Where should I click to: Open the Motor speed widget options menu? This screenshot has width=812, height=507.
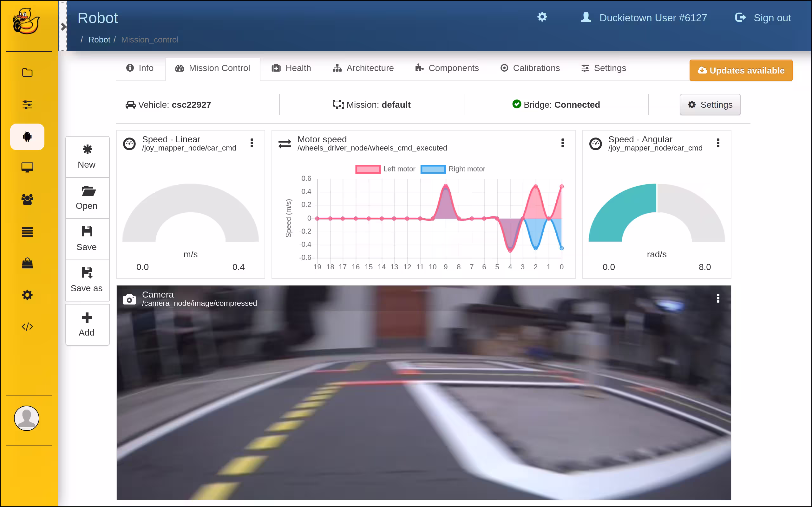coord(562,143)
